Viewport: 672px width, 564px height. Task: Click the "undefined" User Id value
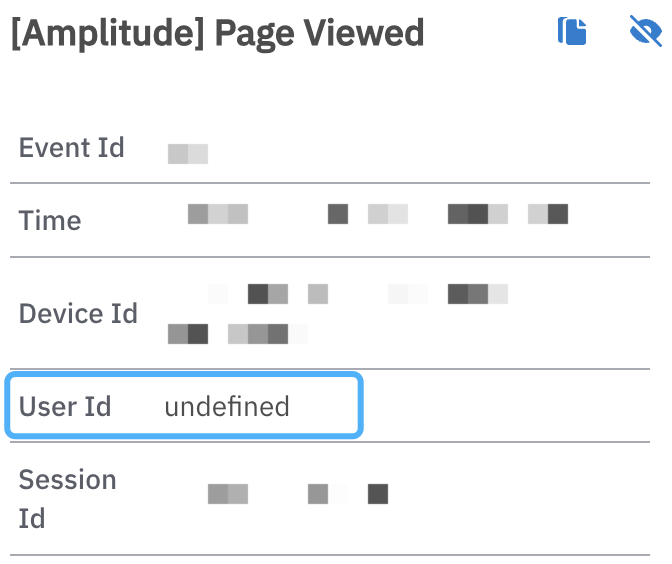click(227, 407)
